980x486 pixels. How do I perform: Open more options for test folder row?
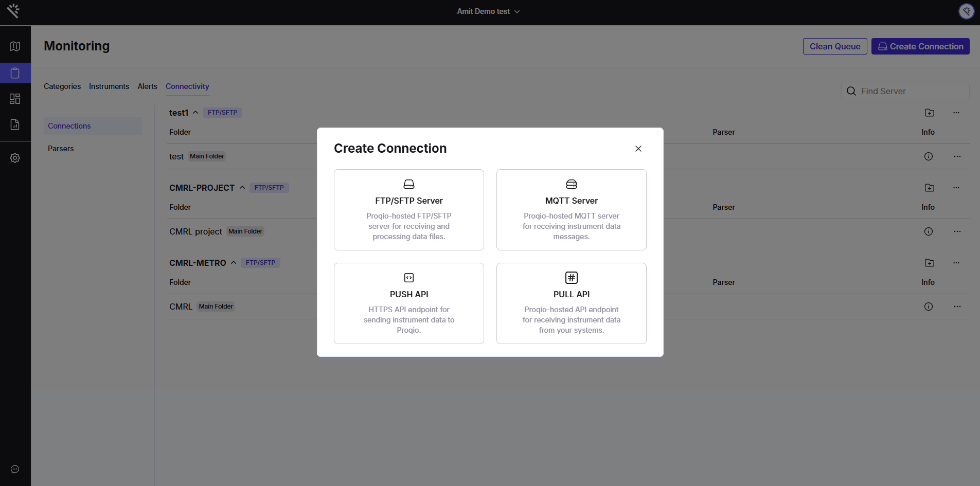click(x=957, y=156)
